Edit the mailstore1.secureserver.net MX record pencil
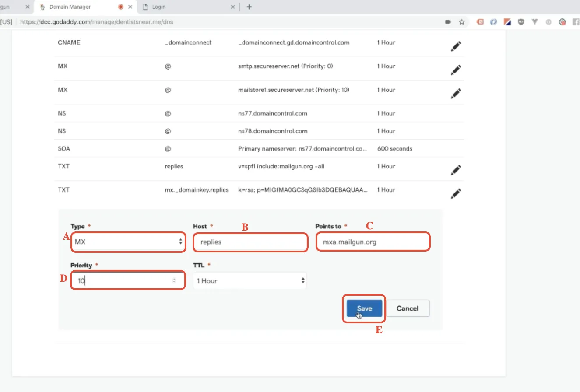Viewport: 580px width, 392px height. [x=456, y=93]
